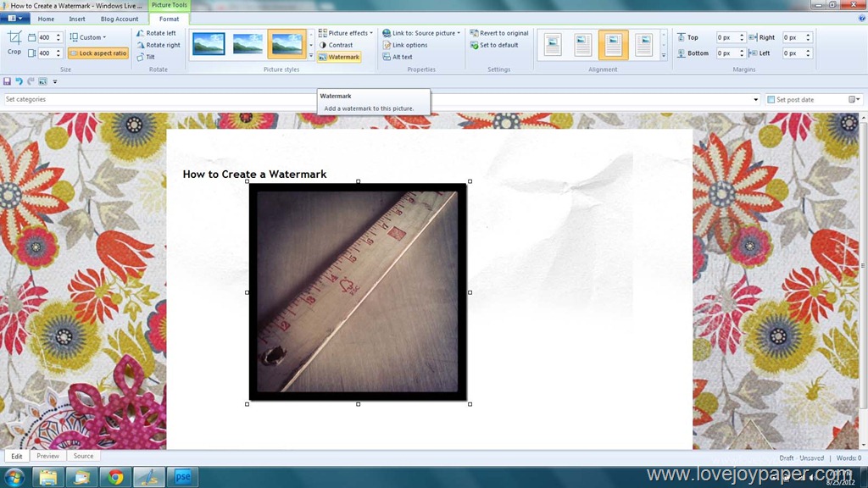Click Revert to original
This screenshot has width=868, height=488.
pos(498,33)
